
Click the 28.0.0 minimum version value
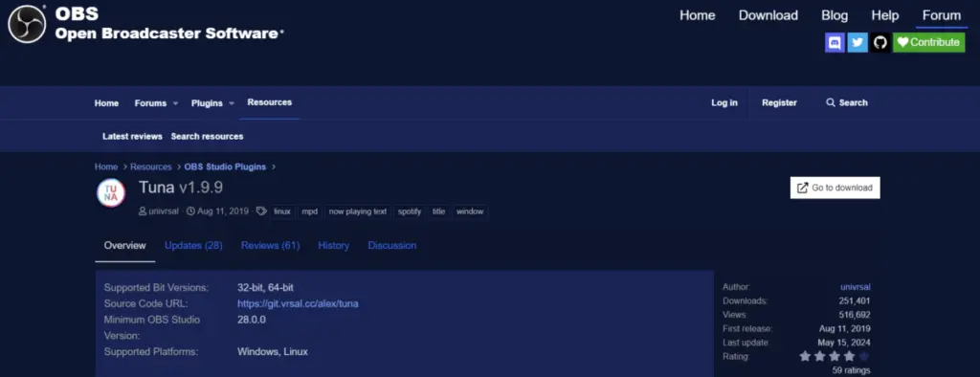pyautogui.click(x=252, y=320)
